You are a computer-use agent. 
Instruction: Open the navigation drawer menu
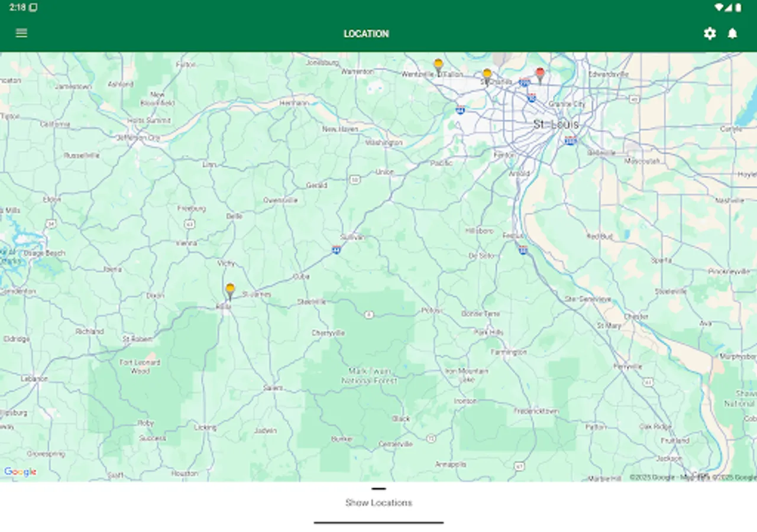pyautogui.click(x=21, y=33)
